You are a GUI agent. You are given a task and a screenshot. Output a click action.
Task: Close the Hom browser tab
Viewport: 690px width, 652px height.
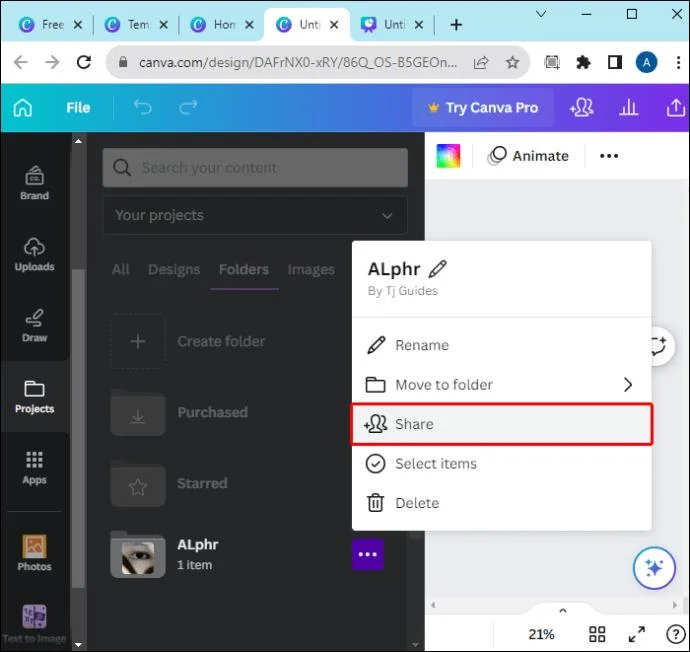(x=249, y=25)
